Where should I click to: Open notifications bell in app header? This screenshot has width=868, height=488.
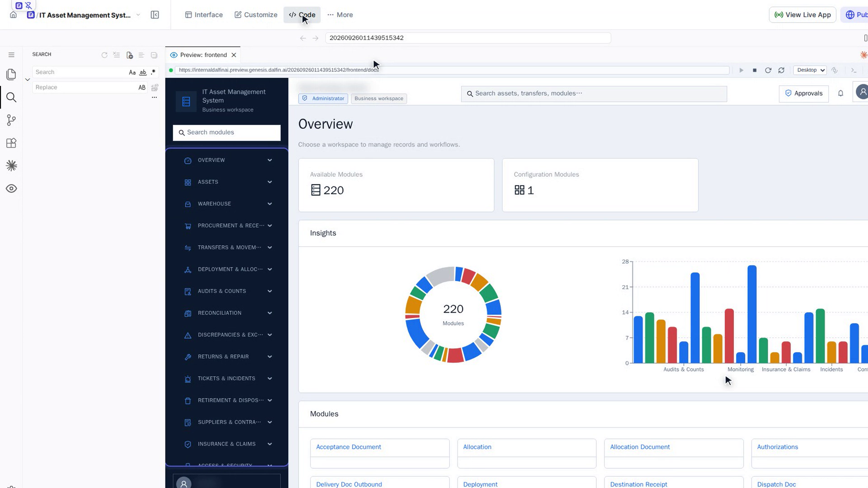pos(840,93)
